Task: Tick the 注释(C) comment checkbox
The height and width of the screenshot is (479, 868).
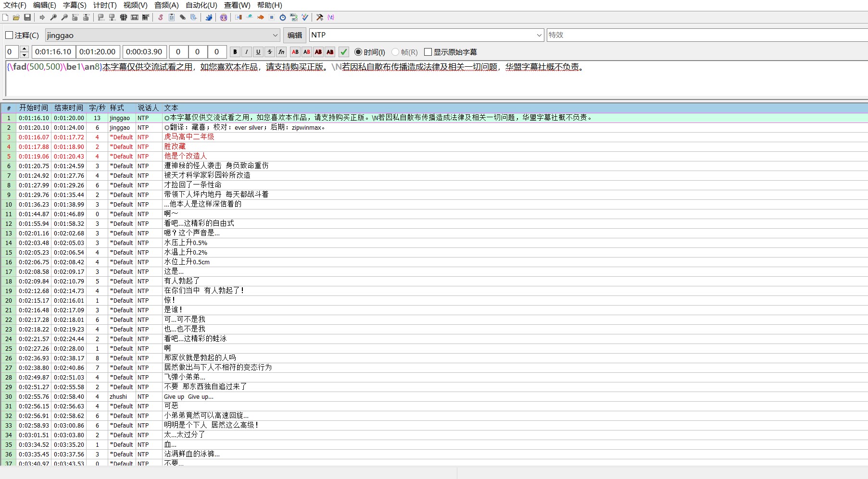Action: [x=9, y=35]
